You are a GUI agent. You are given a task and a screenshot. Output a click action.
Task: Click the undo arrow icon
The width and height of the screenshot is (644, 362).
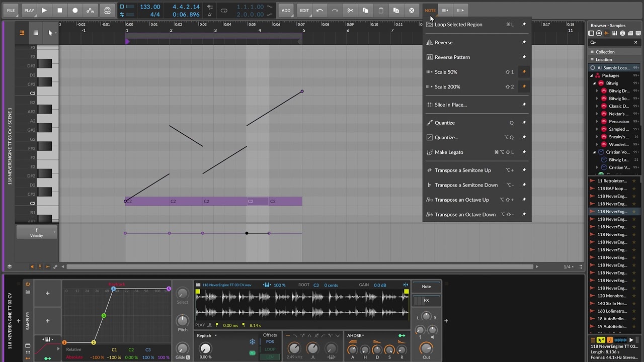coord(319,10)
